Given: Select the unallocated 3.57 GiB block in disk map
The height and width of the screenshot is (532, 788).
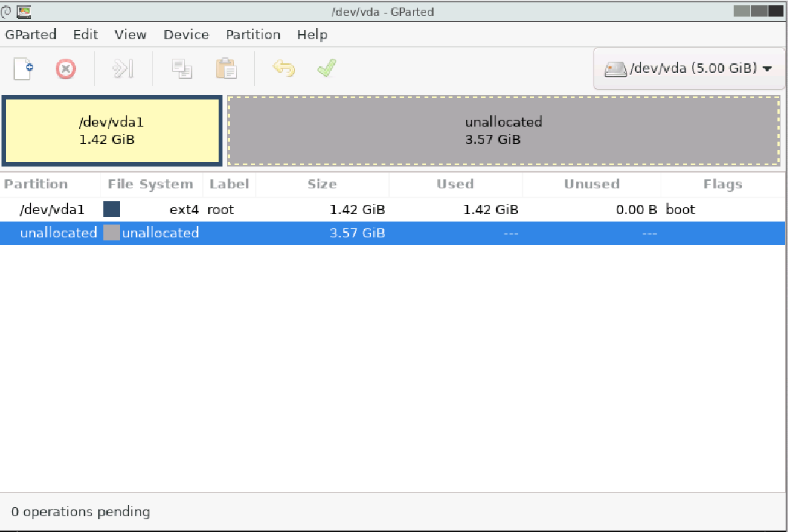Looking at the screenshot, I should click(x=504, y=130).
